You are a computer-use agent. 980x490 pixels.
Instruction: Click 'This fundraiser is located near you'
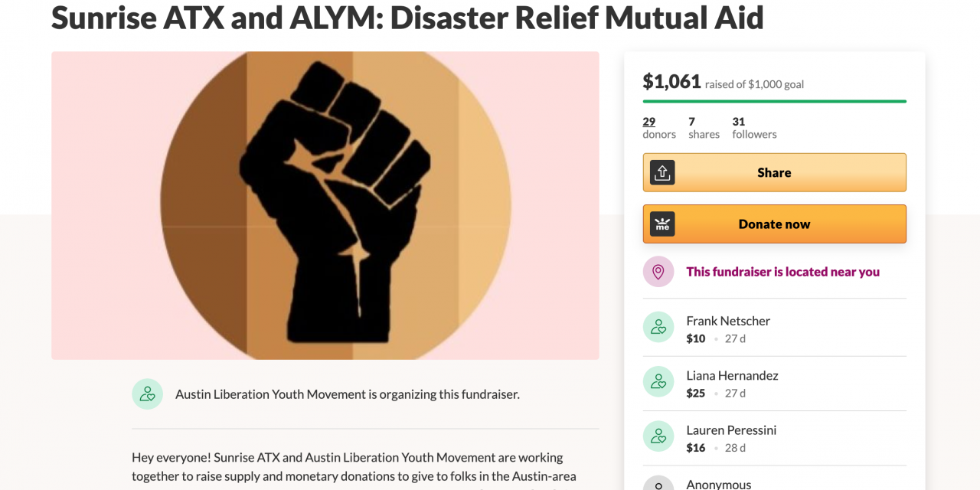(782, 272)
